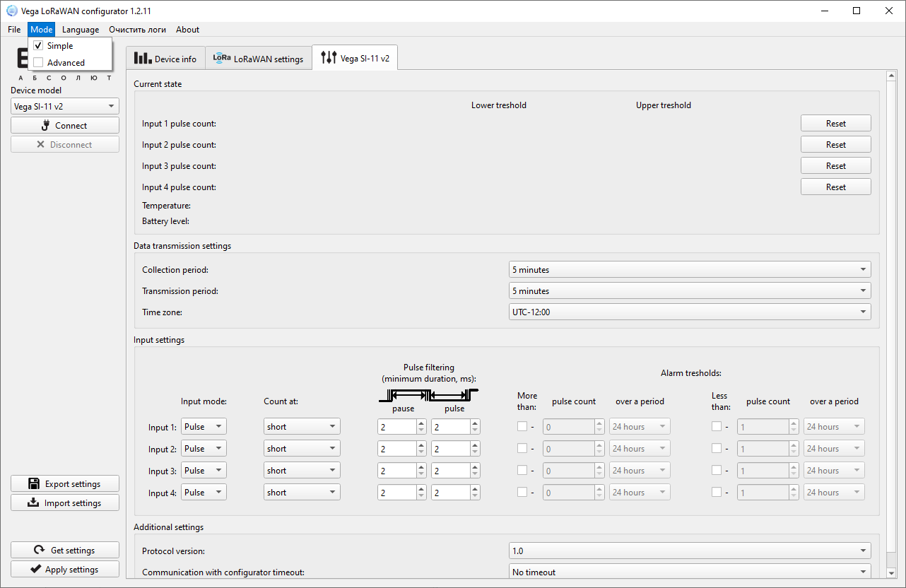
Task: Open the File menu
Action: (x=14, y=30)
